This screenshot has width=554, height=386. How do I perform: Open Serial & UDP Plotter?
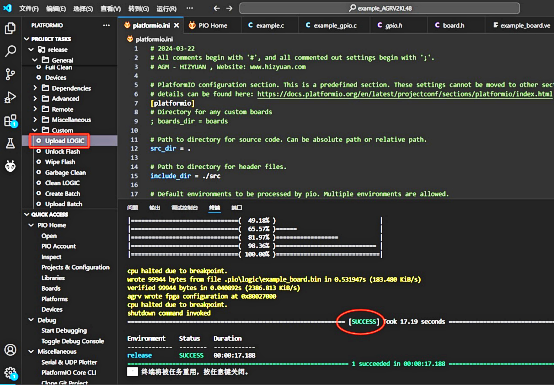pyautogui.click(x=69, y=362)
